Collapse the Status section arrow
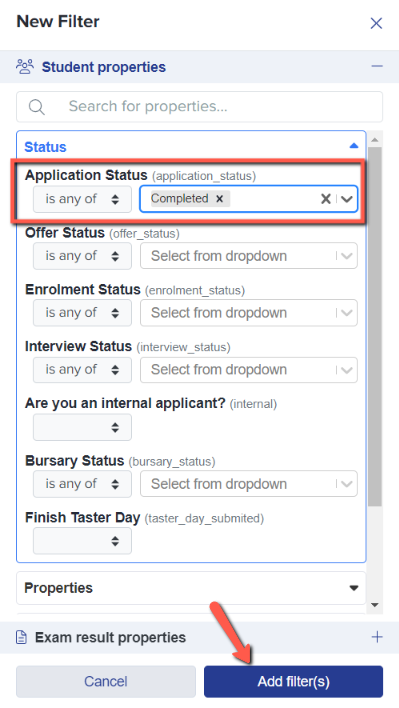The width and height of the screenshot is (399, 708). coord(354,146)
